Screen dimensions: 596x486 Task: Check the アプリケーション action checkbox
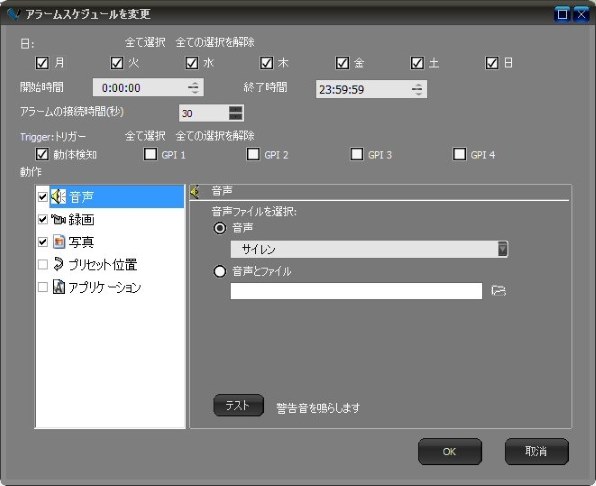[x=43, y=287]
